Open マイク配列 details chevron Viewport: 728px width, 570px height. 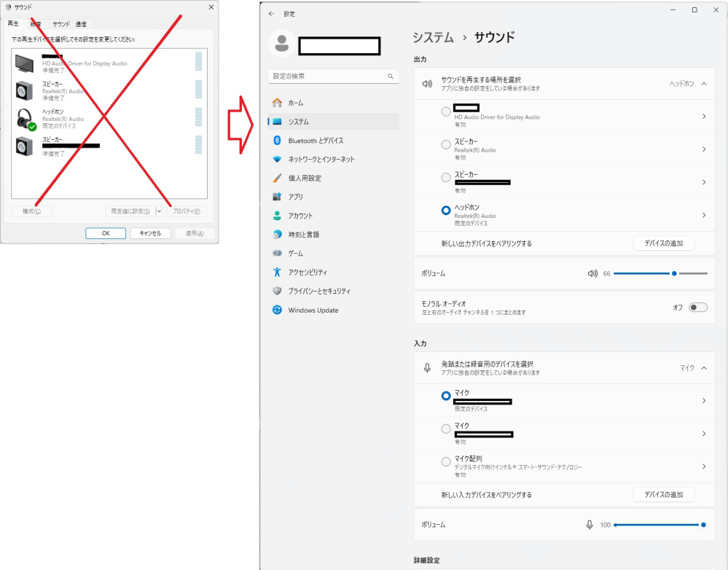coord(704,466)
